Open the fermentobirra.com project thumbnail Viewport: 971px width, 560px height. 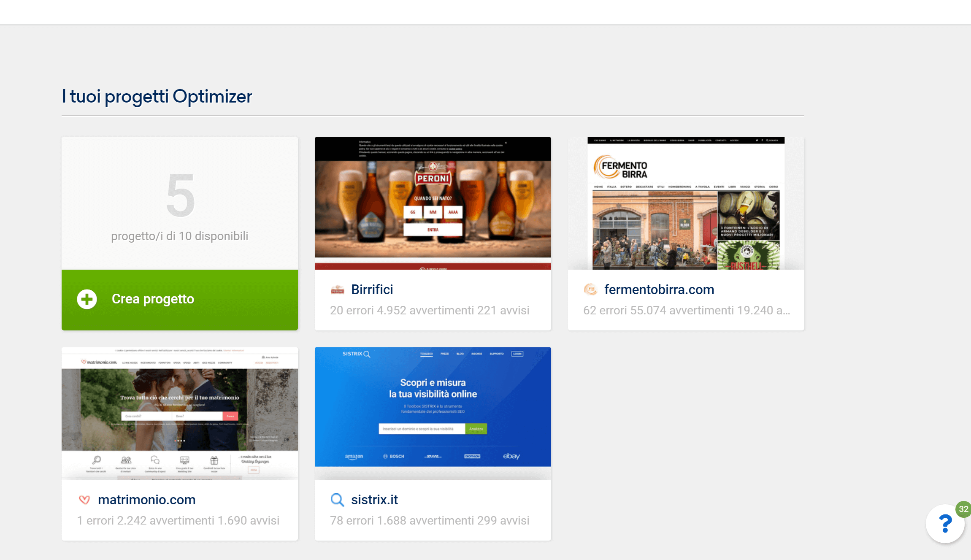[x=686, y=203]
